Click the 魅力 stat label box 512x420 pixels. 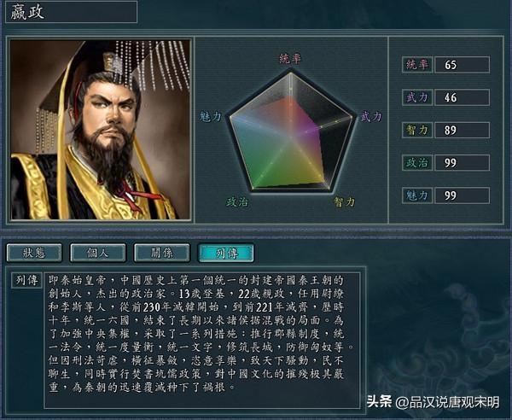(x=417, y=195)
